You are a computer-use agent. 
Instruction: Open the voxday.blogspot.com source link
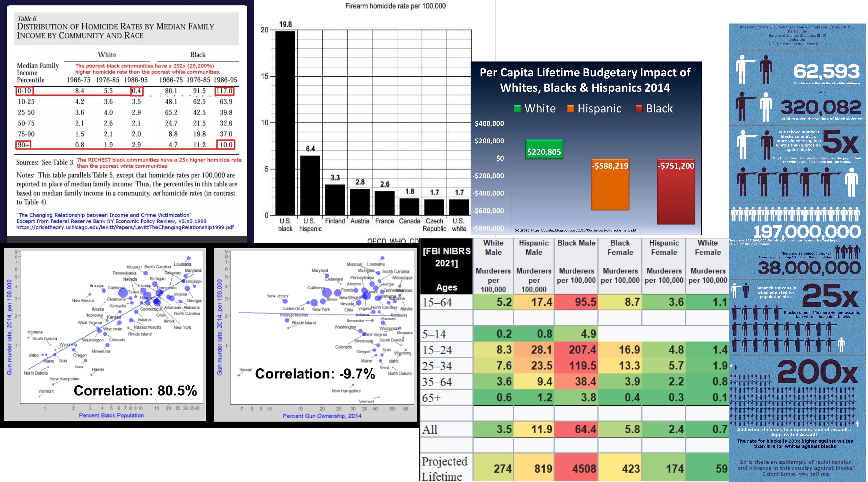coord(585,230)
